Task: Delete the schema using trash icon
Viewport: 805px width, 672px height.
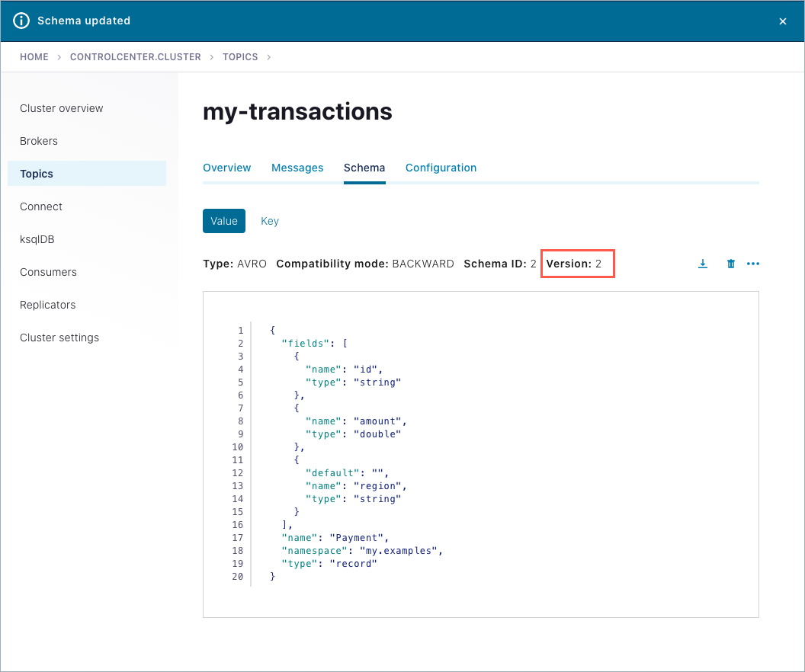Action: [730, 264]
